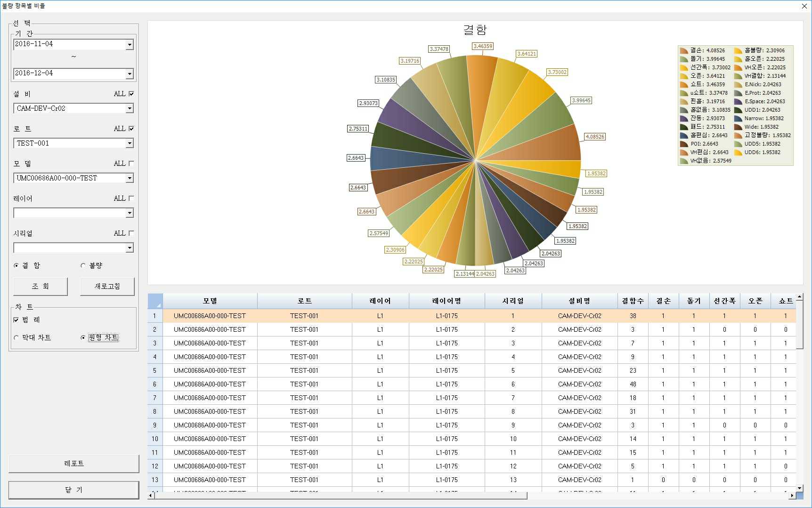The width and height of the screenshot is (812, 508).
Task: Click the grid's select-all corner triangle
Action: point(155,301)
